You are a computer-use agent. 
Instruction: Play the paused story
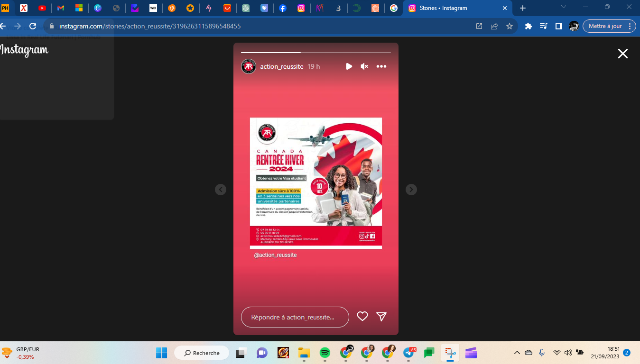tap(349, 66)
